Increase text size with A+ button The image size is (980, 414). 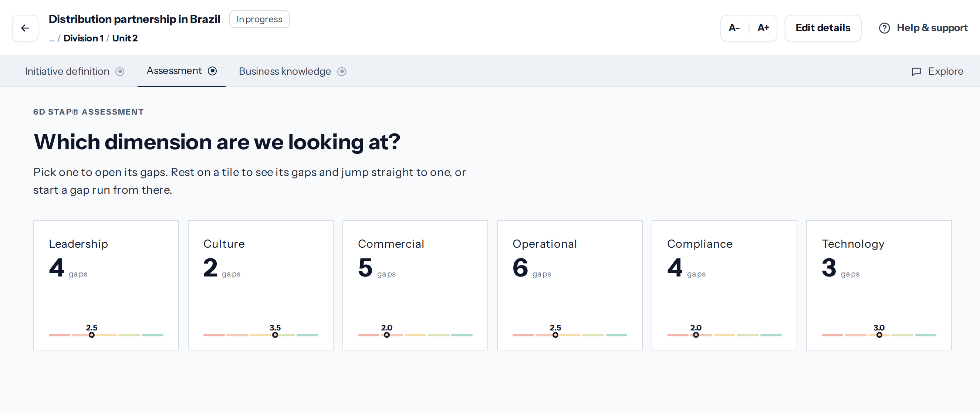click(x=763, y=28)
